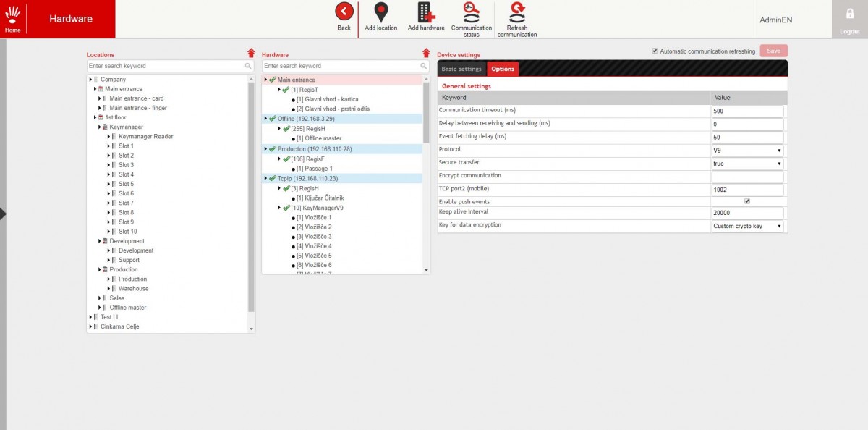The height and width of the screenshot is (430, 868).
Task: Click red icon beside 1st floor location
Action: tap(101, 117)
